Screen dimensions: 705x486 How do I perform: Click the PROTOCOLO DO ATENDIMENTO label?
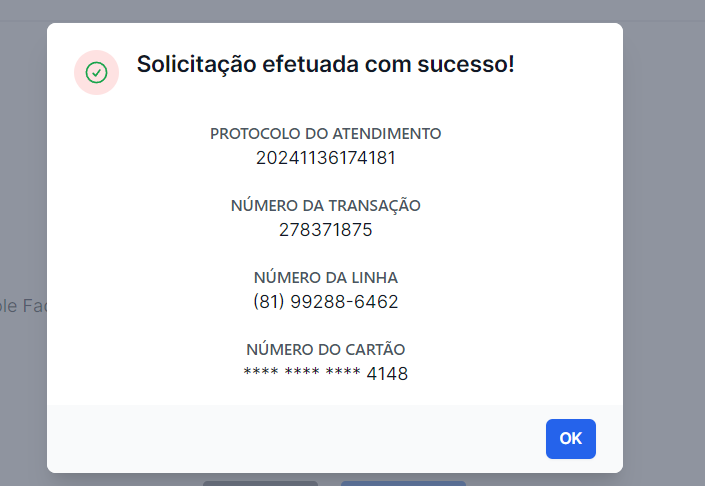point(326,134)
